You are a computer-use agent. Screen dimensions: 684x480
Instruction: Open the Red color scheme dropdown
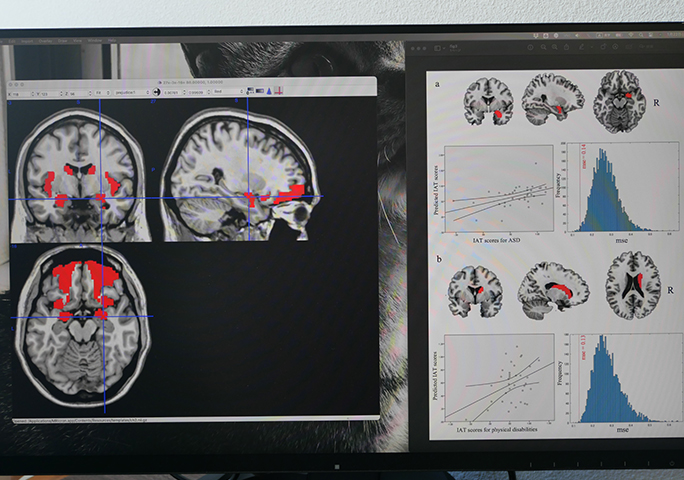(228, 92)
